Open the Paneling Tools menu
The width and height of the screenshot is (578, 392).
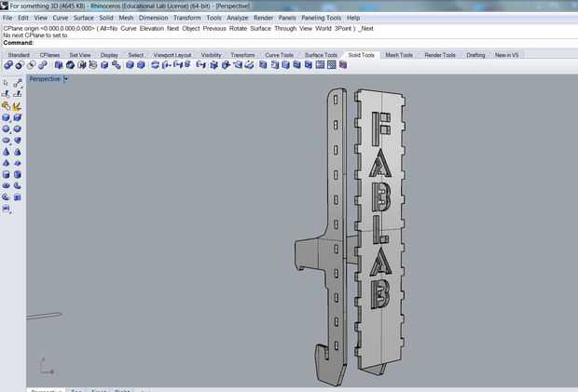coord(321,18)
